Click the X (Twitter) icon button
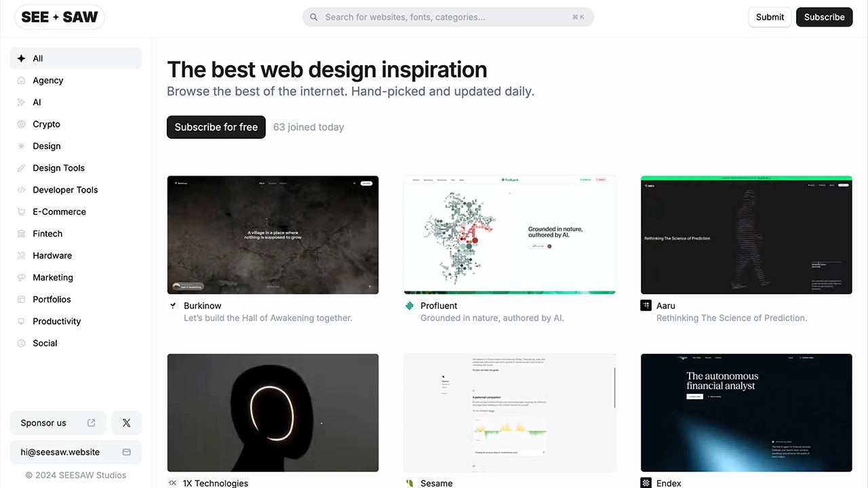868x488 pixels. pyautogui.click(x=126, y=423)
